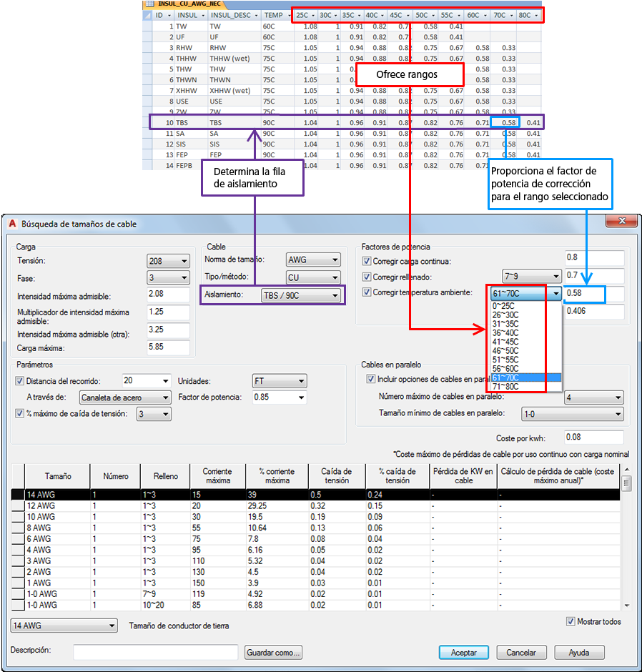Open the Tensión dropdown showing 208
This screenshot has height=672, width=642.
click(x=169, y=261)
